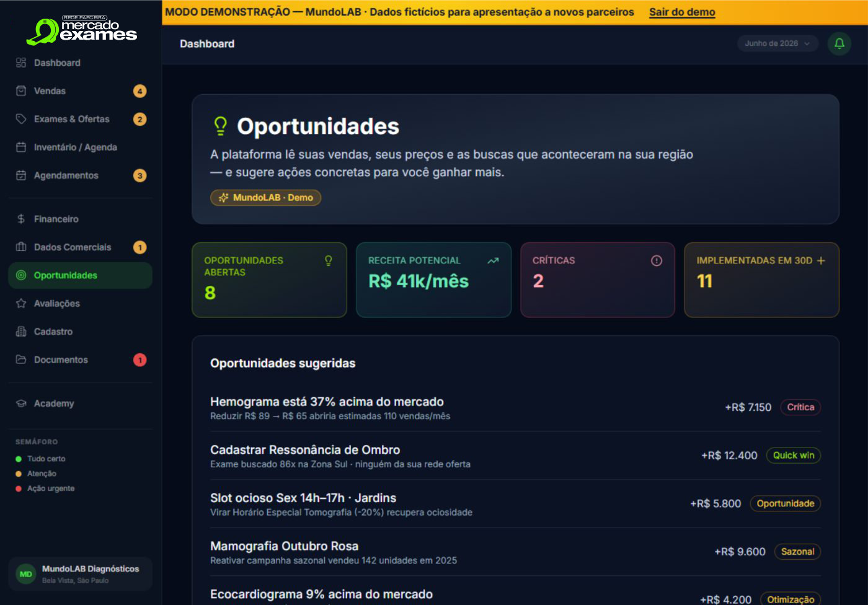Click the Exames & Ofertas tag icon
The image size is (868, 605).
coord(21,119)
